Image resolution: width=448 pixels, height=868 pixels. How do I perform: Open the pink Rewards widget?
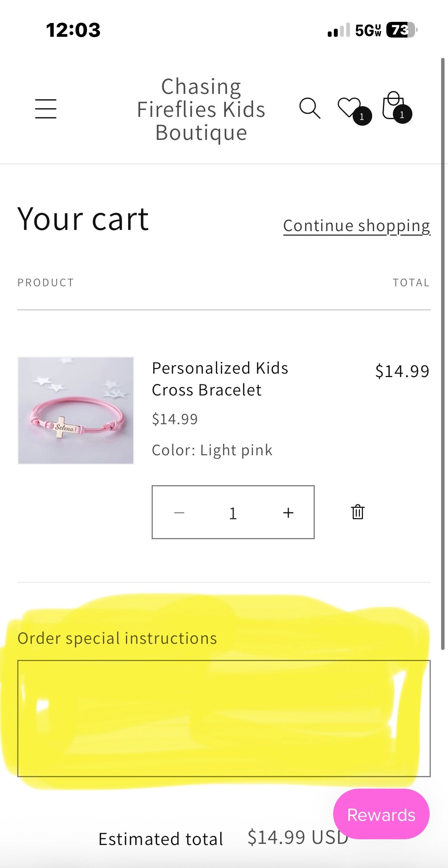[381, 815]
